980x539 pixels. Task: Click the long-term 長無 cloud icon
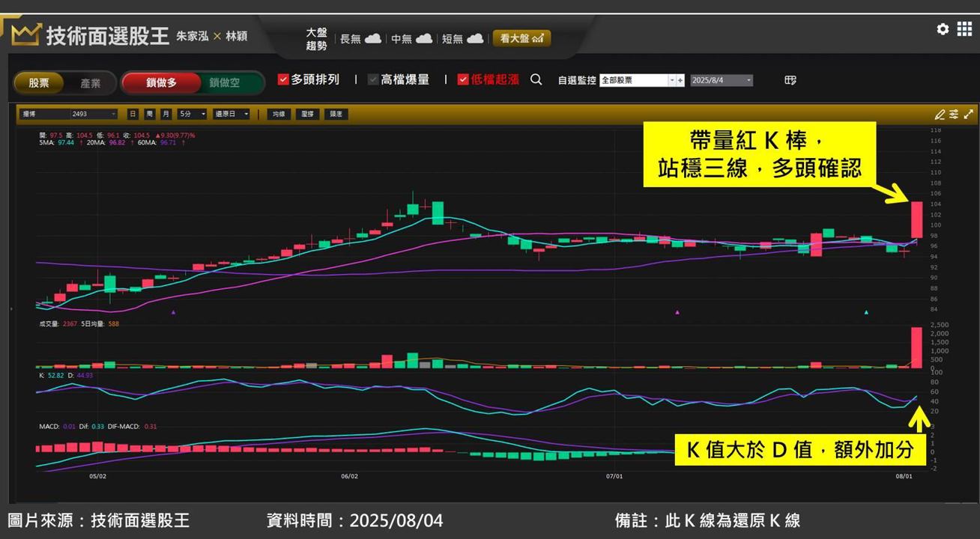(373, 38)
